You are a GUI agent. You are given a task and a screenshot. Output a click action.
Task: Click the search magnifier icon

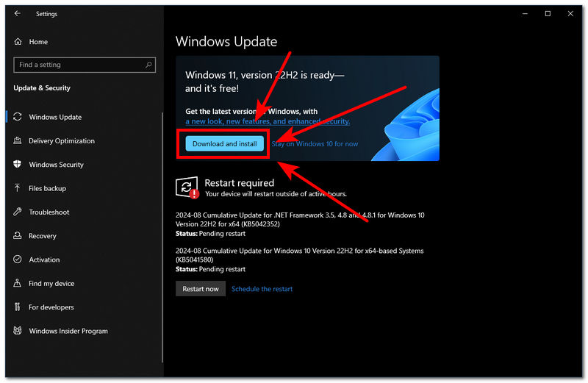(148, 65)
